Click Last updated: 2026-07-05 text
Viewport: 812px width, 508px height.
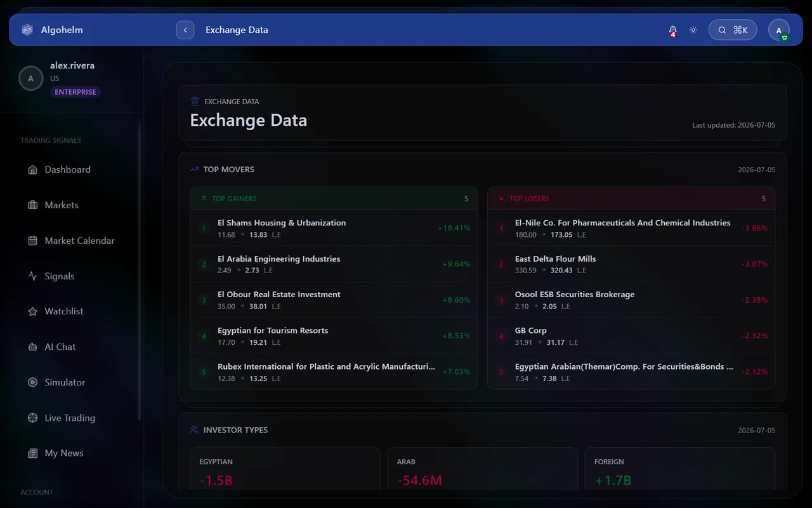tap(733, 125)
